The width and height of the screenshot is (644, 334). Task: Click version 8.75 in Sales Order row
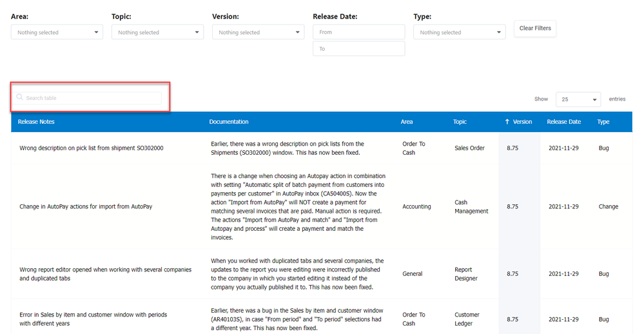pos(512,148)
